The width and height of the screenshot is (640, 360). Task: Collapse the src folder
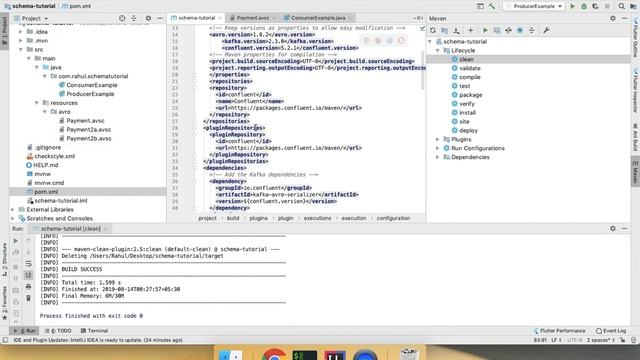click(21, 49)
